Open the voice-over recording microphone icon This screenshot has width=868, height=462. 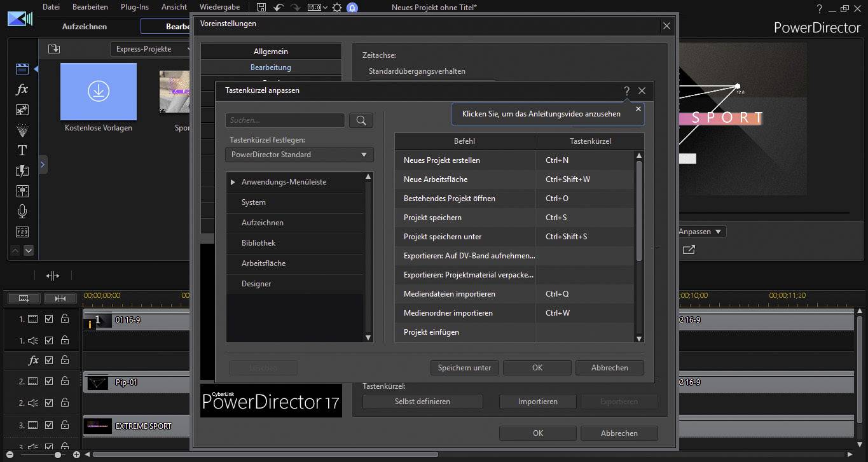tap(22, 211)
